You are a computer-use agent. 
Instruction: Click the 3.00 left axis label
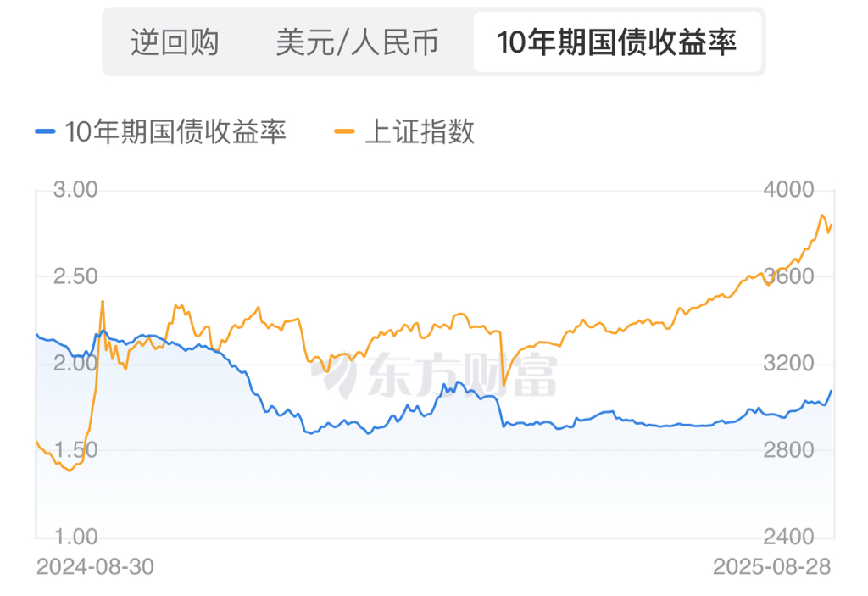click(x=75, y=189)
